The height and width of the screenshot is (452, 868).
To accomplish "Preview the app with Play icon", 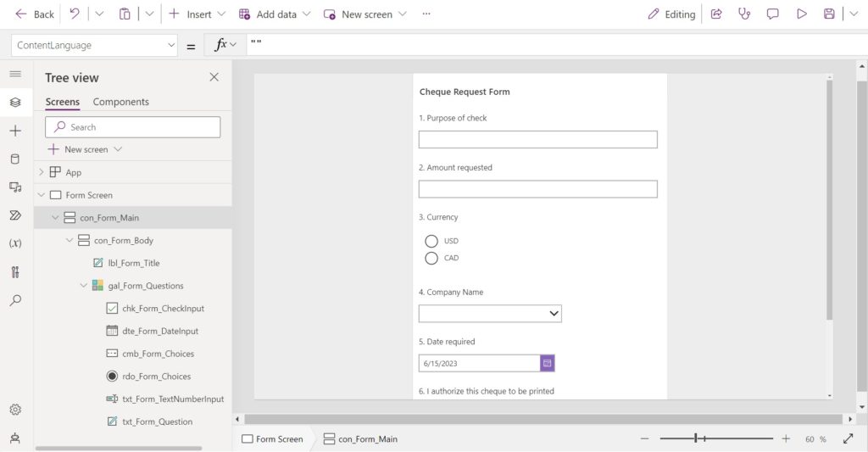I will tap(802, 14).
